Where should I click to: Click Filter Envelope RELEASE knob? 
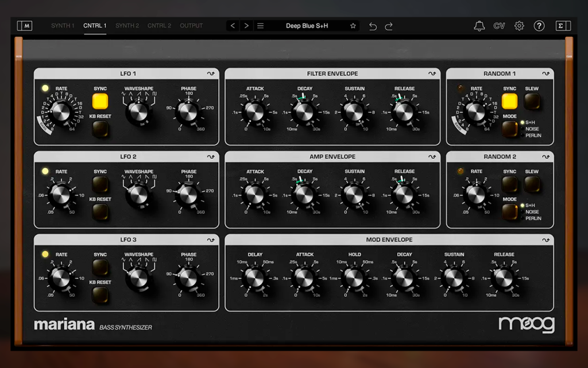(x=404, y=112)
